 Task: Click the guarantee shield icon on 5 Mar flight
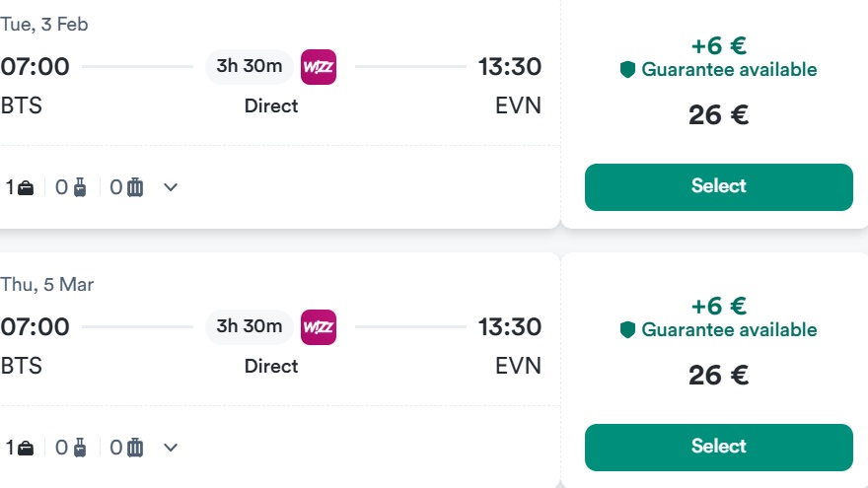click(627, 330)
